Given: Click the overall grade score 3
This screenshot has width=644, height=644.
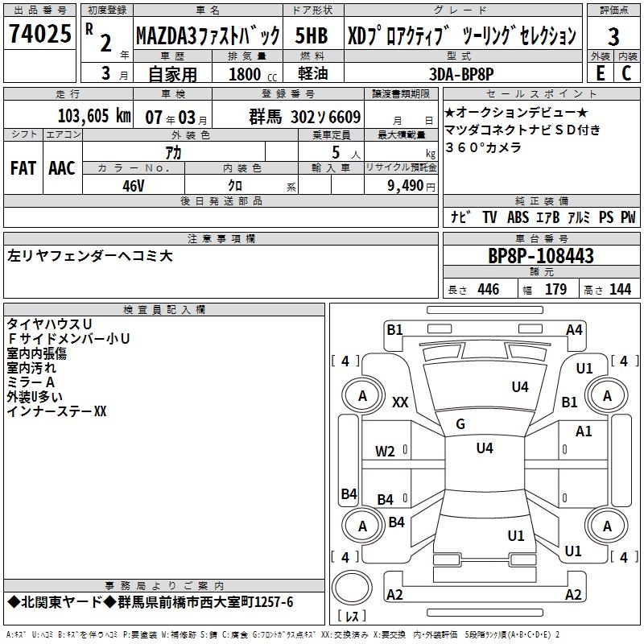Looking at the screenshot, I should [613, 37].
